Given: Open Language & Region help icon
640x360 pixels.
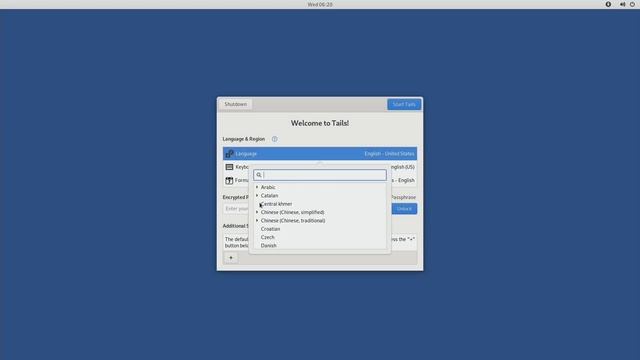Looking at the screenshot, I should tap(275, 139).
